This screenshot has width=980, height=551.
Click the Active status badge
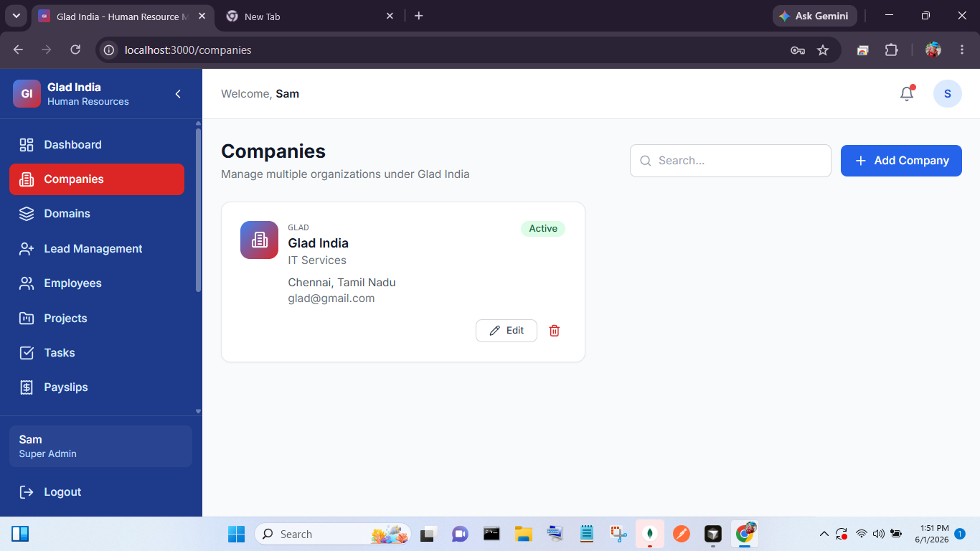(x=543, y=229)
